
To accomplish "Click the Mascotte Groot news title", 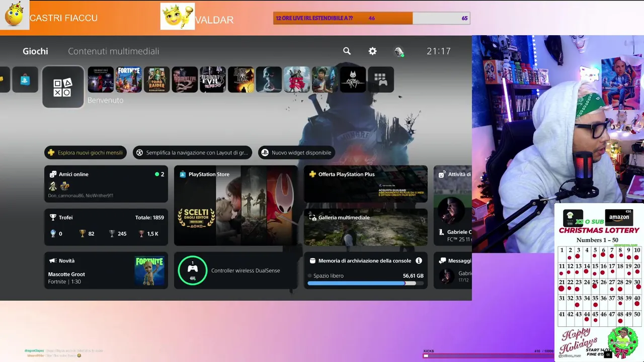I will point(66,274).
